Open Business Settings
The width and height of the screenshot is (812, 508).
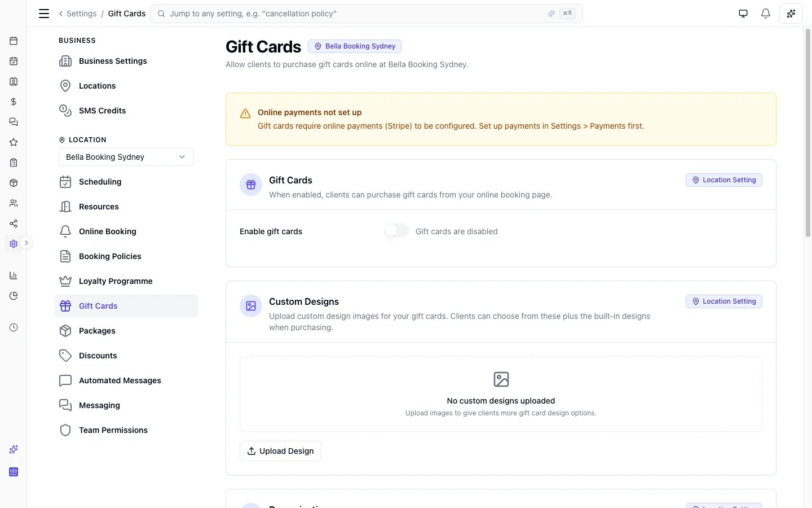click(x=126, y=61)
